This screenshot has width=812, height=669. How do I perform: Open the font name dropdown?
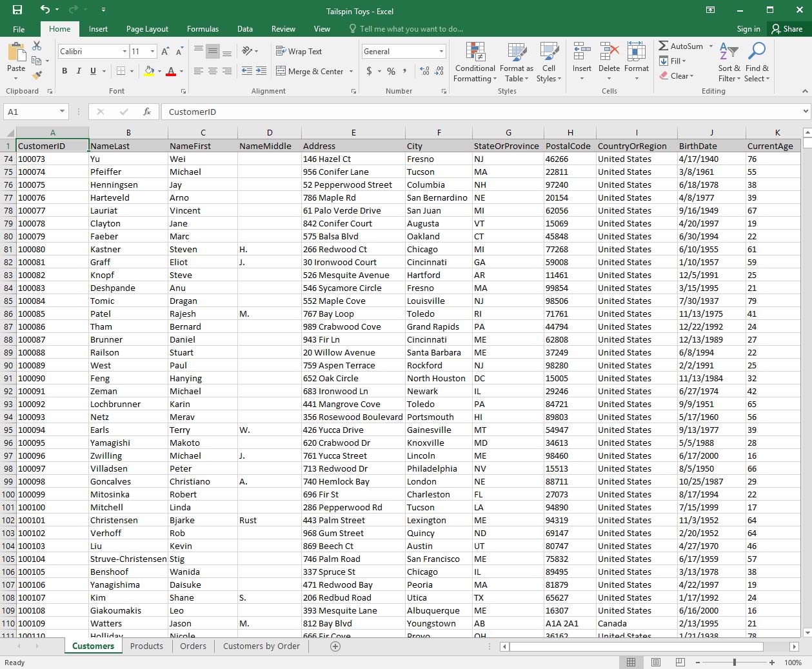tap(124, 52)
